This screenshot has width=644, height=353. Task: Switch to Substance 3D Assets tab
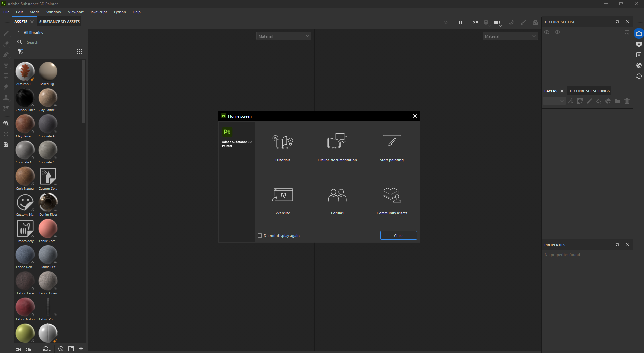[59, 22]
